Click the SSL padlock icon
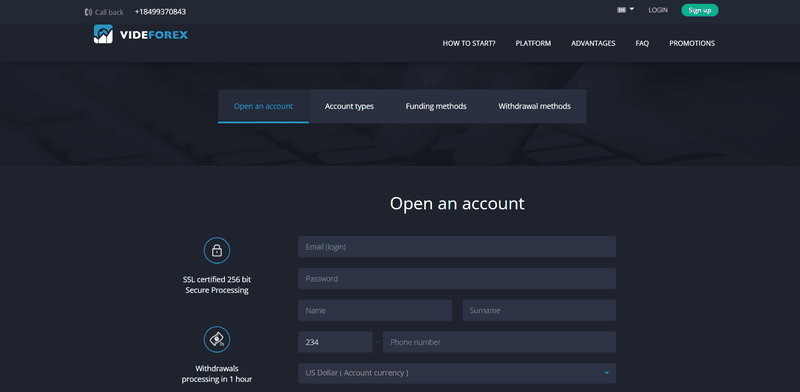Viewport: 800px width, 392px height. tap(217, 250)
